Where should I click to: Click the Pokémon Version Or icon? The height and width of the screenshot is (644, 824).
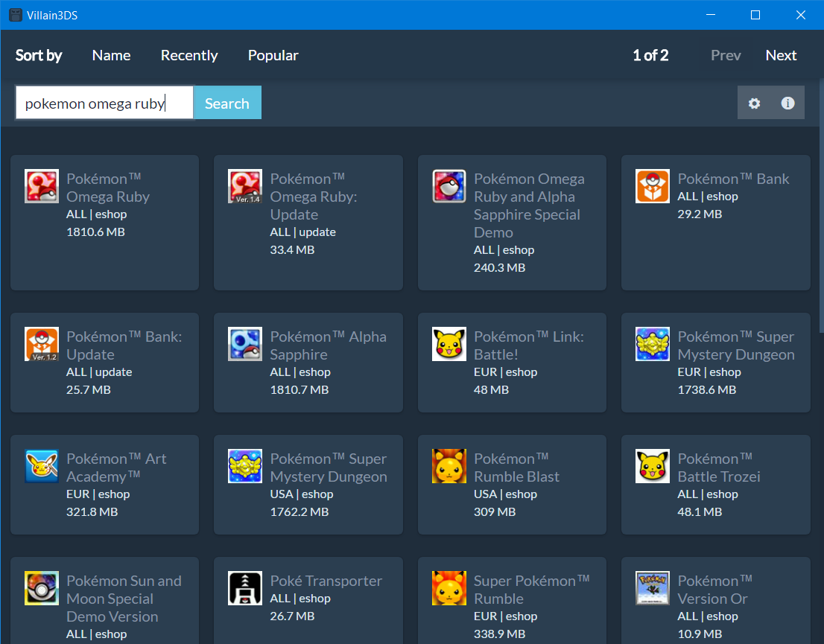point(652,588)
